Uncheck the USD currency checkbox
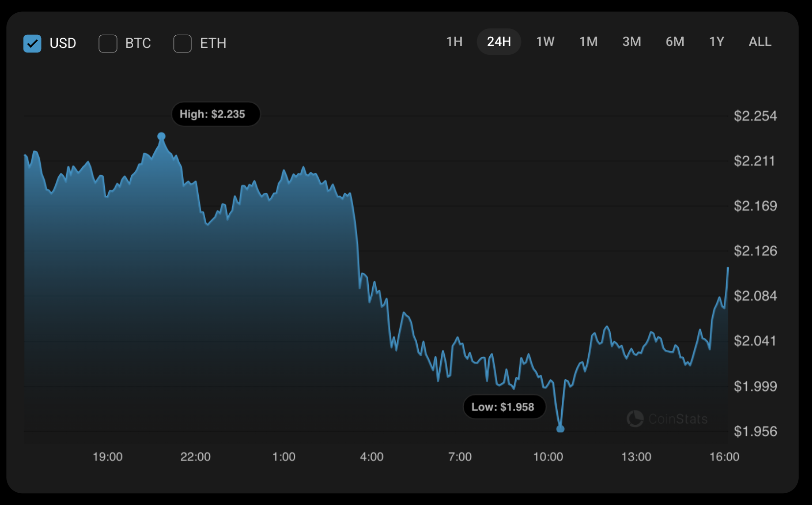This screenshot has height=505, width=812. point(32,44)
